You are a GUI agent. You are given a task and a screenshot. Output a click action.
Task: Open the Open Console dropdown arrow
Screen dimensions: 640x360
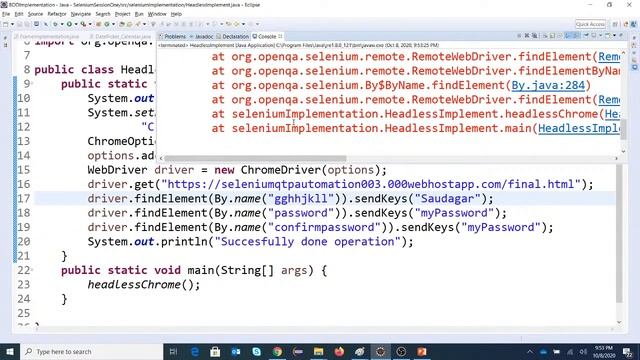point(614,36)
